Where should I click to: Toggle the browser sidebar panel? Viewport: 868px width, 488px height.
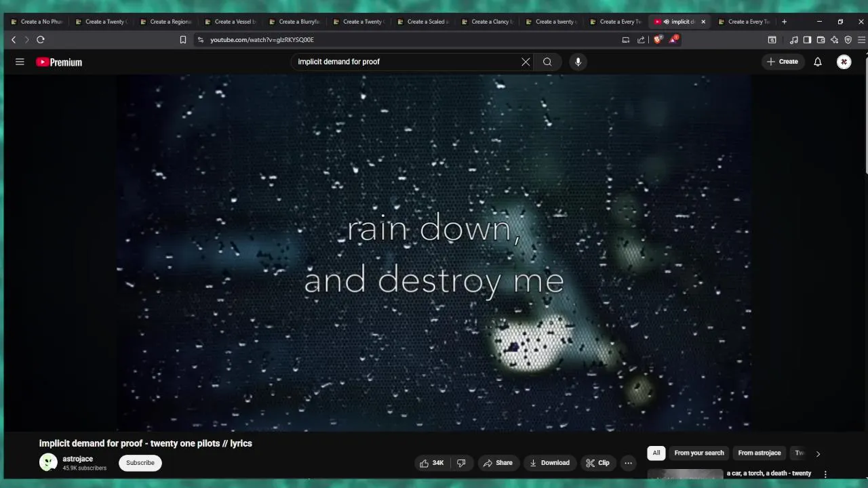click(807, 40)
